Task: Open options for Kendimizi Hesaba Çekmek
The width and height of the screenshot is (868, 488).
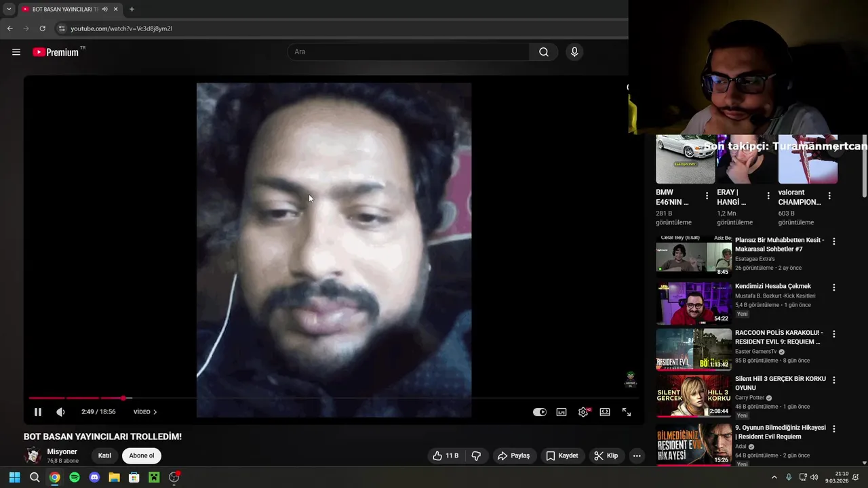Action: pyautogui.click(x=833, y=287)
